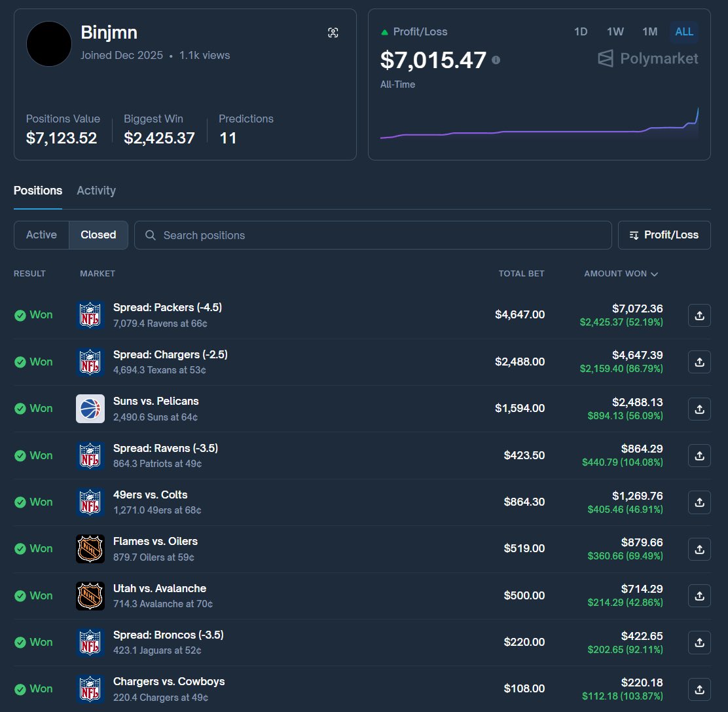Screen dimensions: 728x712
Task: Share the Chargers vs. Cowboys position
Action: [x=699, y=689]
